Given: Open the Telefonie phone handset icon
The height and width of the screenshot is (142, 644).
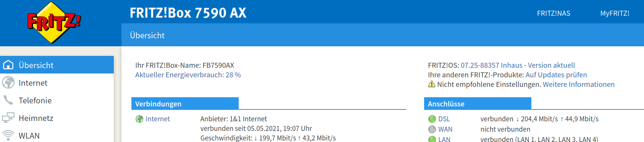Looking at the screenshot, I should (x=8, y=100).
